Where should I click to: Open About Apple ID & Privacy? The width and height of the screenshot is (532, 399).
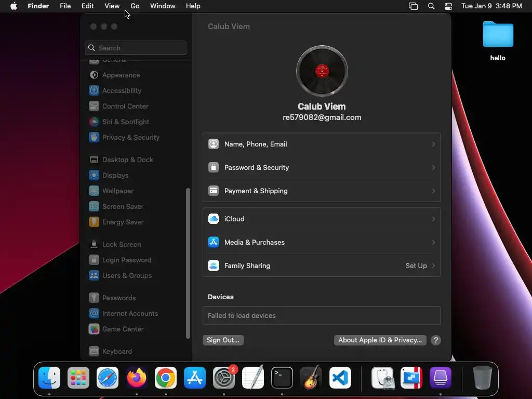(380, 340)
